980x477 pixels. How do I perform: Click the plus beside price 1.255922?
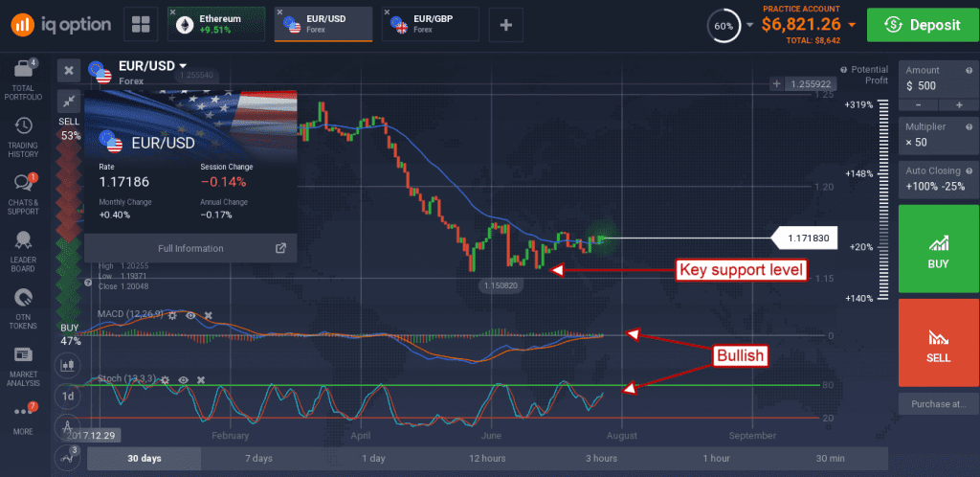tap(777, 83)
